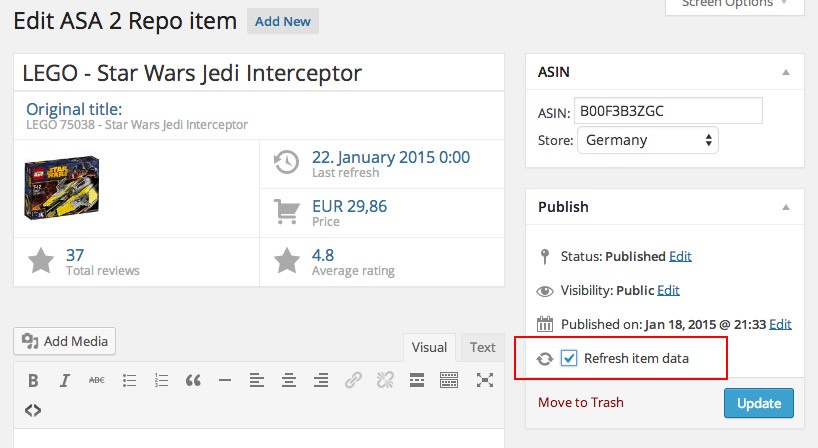
Task: Click the ASIN text field
Action: coord(668,111)
